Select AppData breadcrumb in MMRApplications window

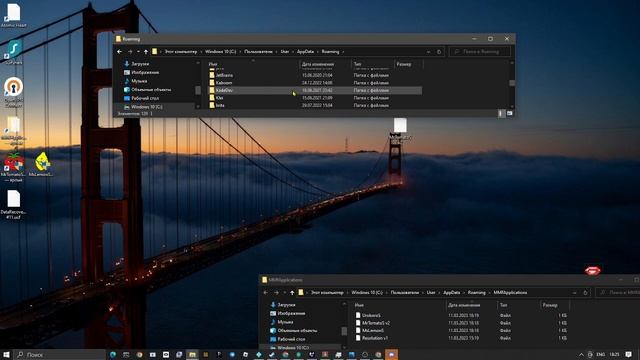click(451, 293)
